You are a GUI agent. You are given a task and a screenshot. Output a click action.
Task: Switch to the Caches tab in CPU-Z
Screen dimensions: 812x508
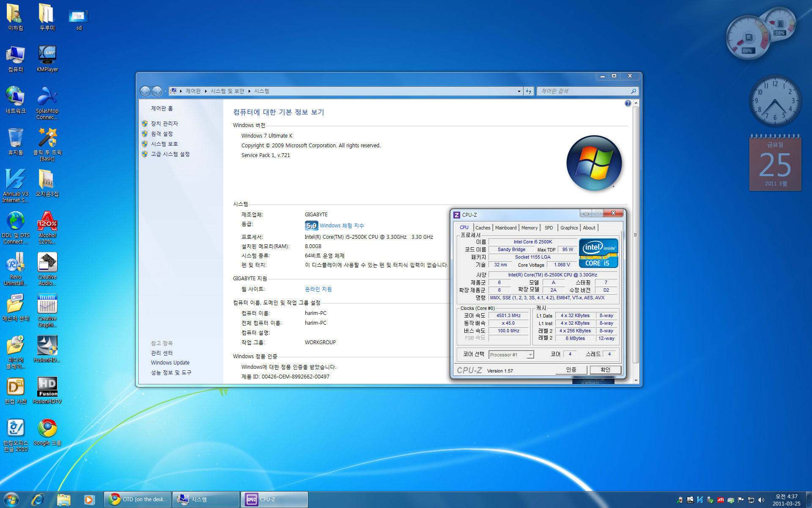coord(483,228)
